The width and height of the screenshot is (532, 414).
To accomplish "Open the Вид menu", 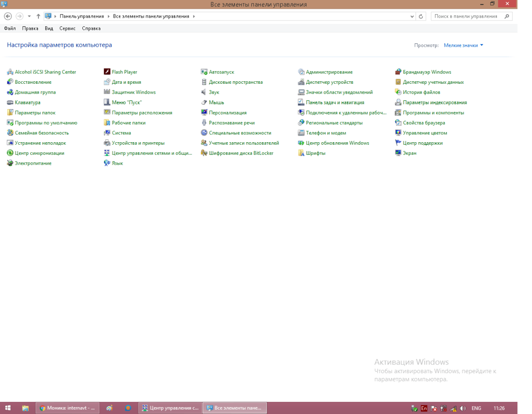I will pyautogui.click(x=49, y=29).
